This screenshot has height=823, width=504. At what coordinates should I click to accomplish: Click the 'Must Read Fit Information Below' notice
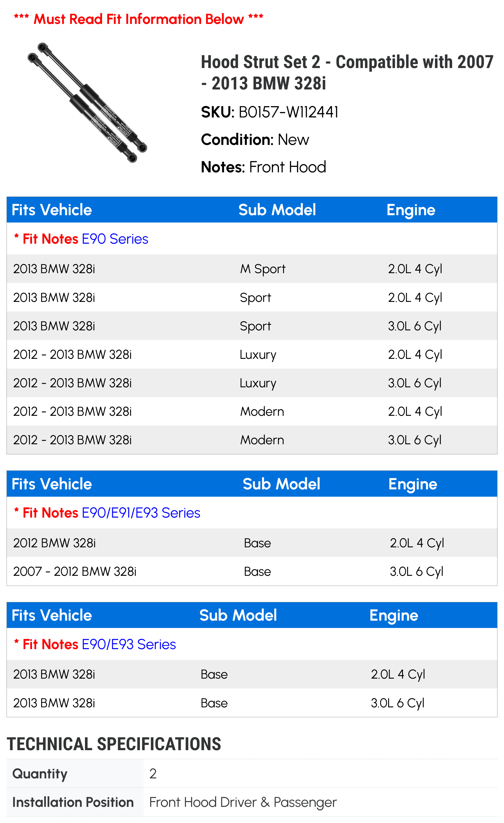tap(138, 19)
